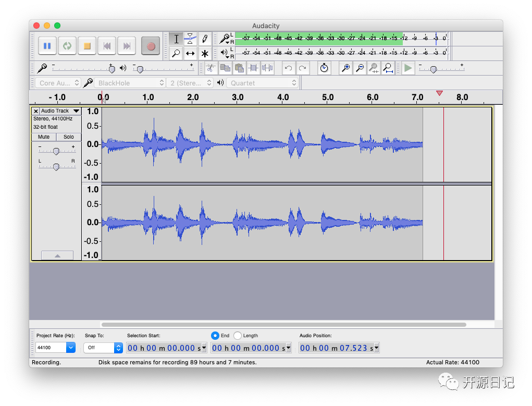Select the Draw pencil tool
The height and width of the screenshot is (406, 532).
coord(205,39)
